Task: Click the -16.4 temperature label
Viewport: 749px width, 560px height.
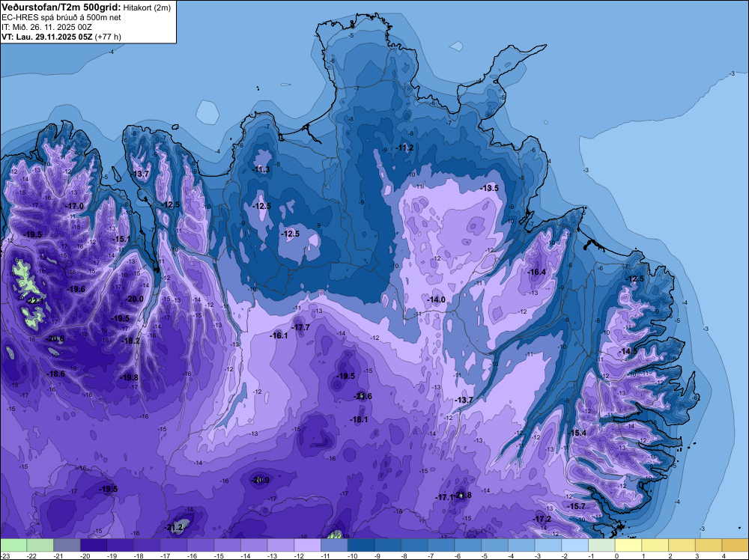Action: tap(536, 272)
